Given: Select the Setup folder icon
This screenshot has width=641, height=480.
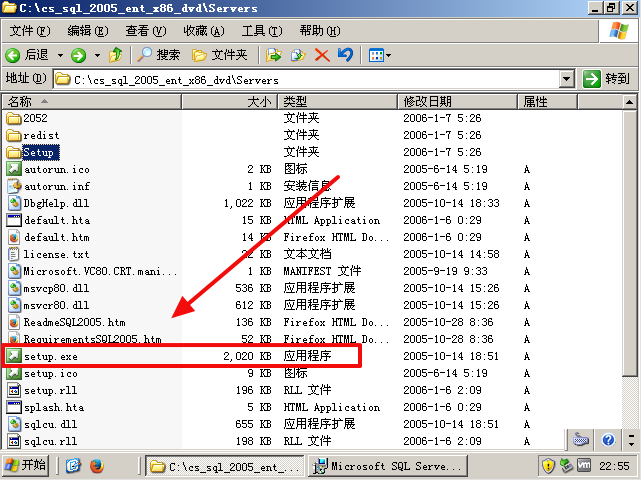Looking at the screenshot, I should (13, 153).
